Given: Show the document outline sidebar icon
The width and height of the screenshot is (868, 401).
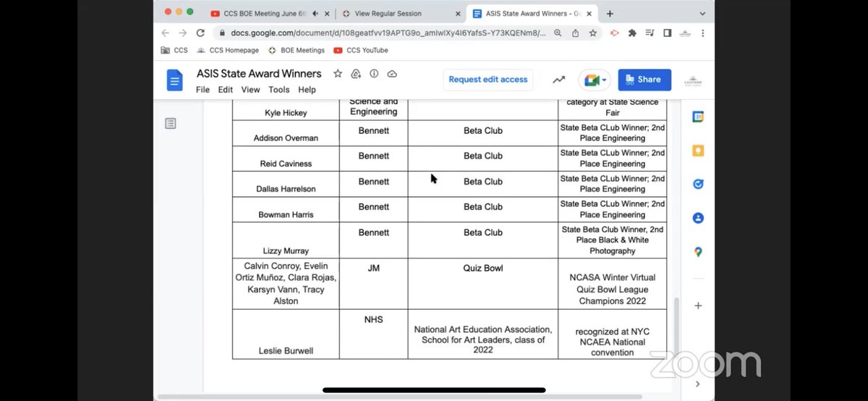Looking at the screenshot, I should (x=170, y=124).
